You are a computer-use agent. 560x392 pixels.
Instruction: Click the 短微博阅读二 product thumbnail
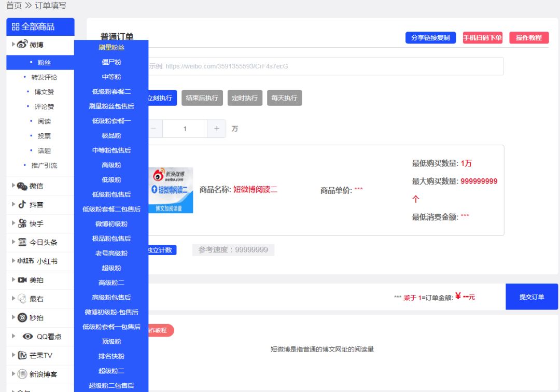click(x=171, y=190)
